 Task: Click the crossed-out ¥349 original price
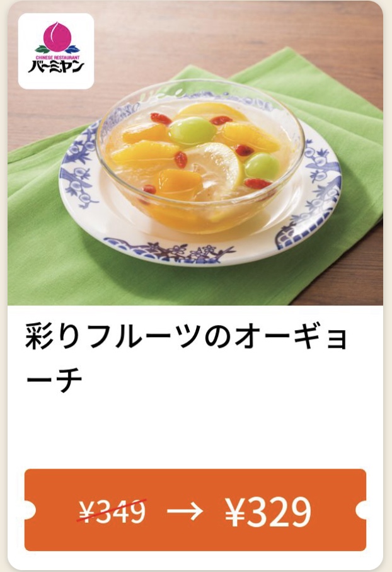pos(113,511)
